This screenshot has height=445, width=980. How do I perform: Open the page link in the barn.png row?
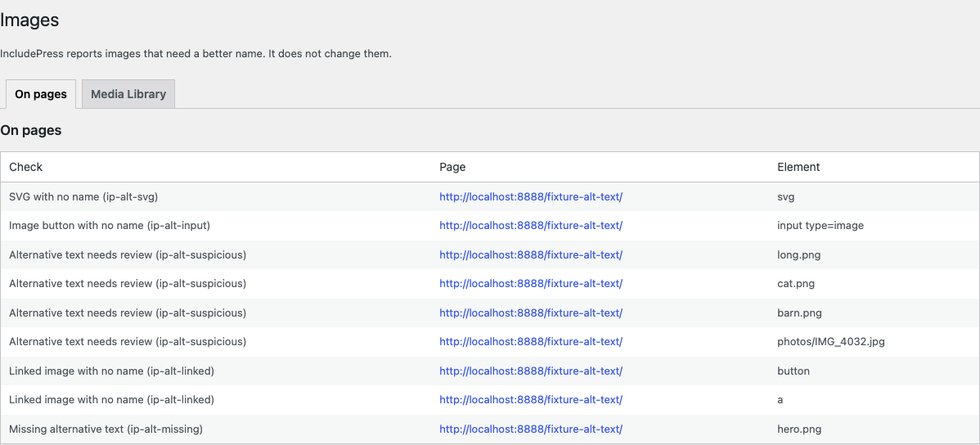(531, 313)
